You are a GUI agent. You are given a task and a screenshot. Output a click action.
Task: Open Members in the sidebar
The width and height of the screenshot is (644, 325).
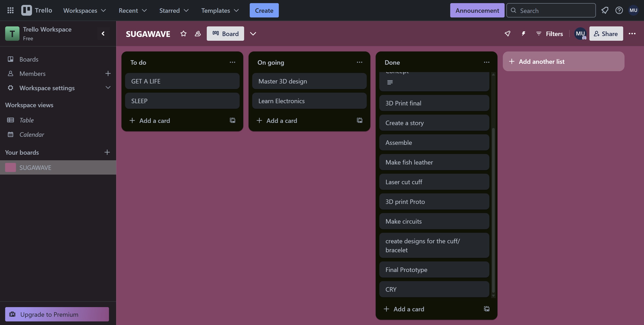(58, 73)
